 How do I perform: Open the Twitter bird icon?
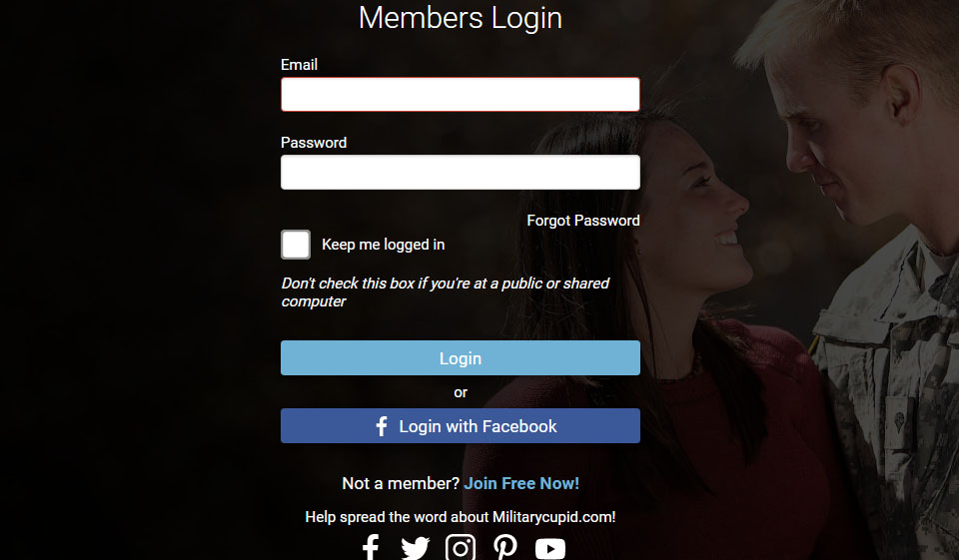[x=416, y=548]
